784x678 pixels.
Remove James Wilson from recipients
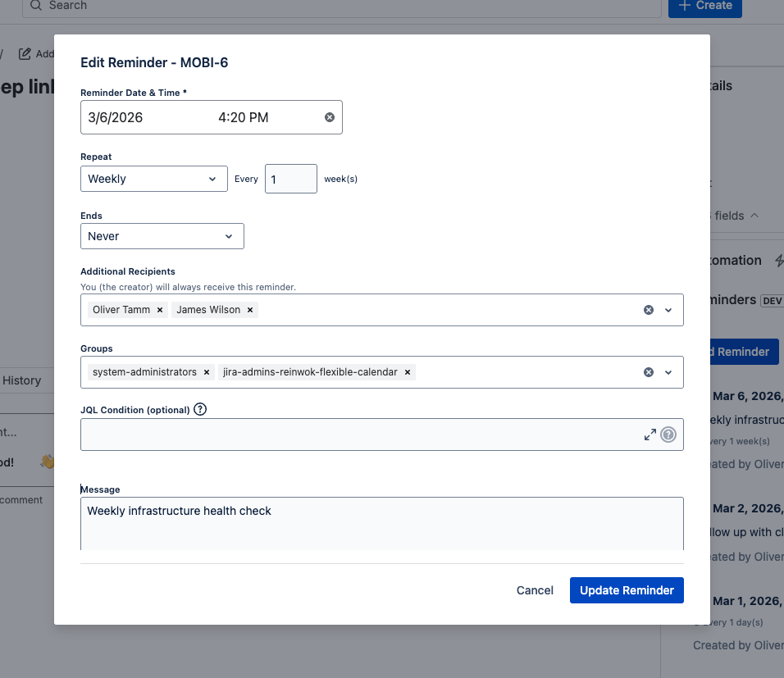pyautogui.click(x=250, y=310)
